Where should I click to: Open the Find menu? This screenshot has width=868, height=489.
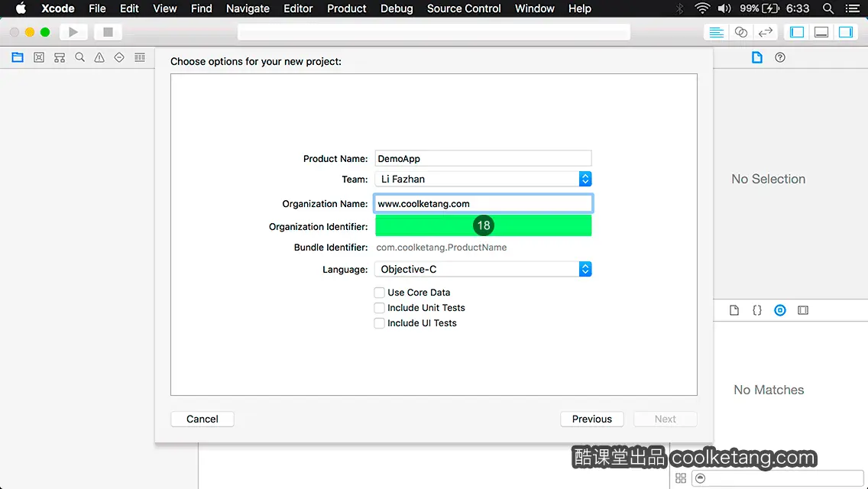202,8
